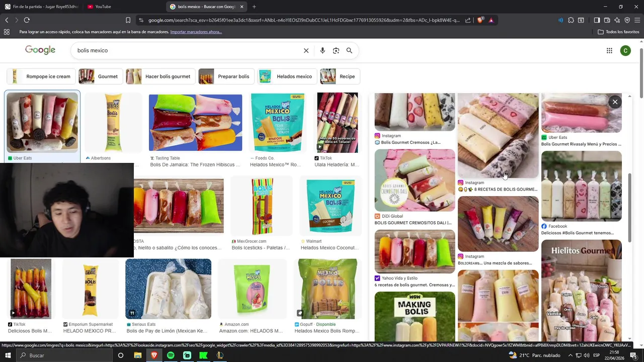644x362 pixels.
Task: Open the browser hamburger main menu
Action: (x=637, y=20)
